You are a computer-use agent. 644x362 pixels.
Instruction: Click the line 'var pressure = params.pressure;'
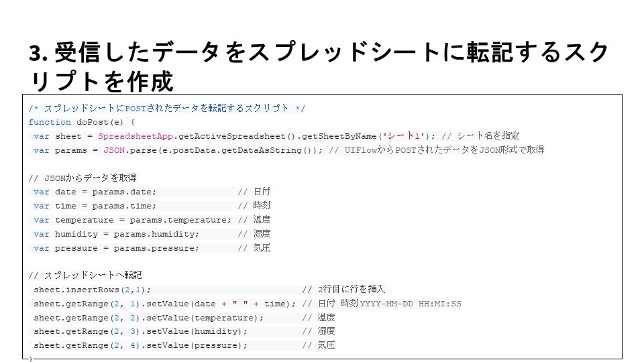116,248
